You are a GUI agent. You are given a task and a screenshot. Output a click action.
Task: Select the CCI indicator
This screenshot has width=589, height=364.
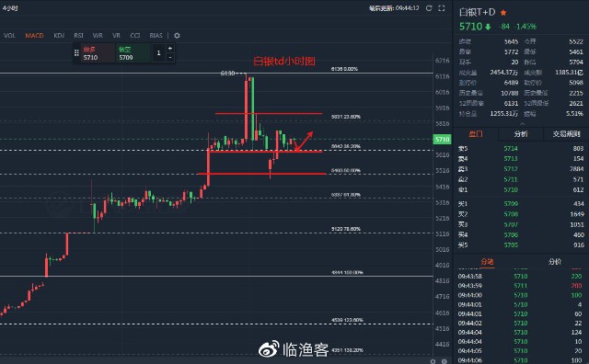135,35
